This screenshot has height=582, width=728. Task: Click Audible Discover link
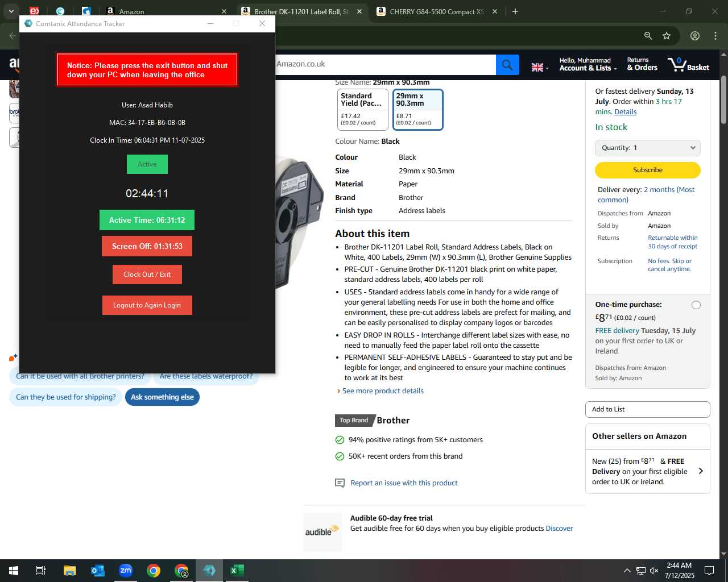(559, 529)
